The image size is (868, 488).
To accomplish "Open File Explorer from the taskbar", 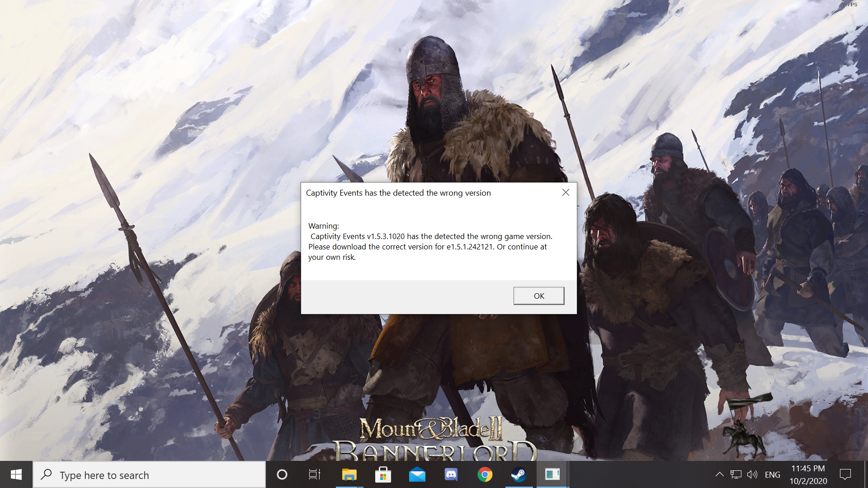I will (349, 474).
